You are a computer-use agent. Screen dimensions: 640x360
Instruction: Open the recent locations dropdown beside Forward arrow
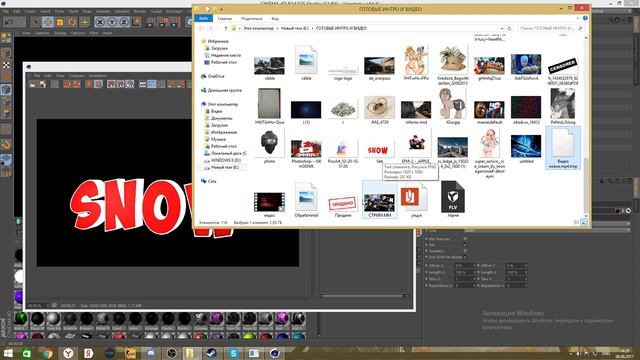(218, 28)
